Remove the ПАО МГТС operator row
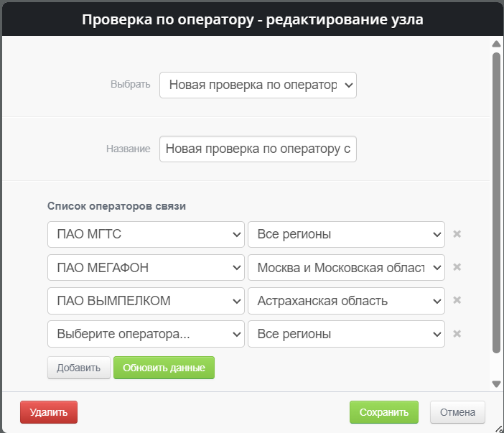Image resolution: width=504 pixels, height=433 pixels. 457,234
